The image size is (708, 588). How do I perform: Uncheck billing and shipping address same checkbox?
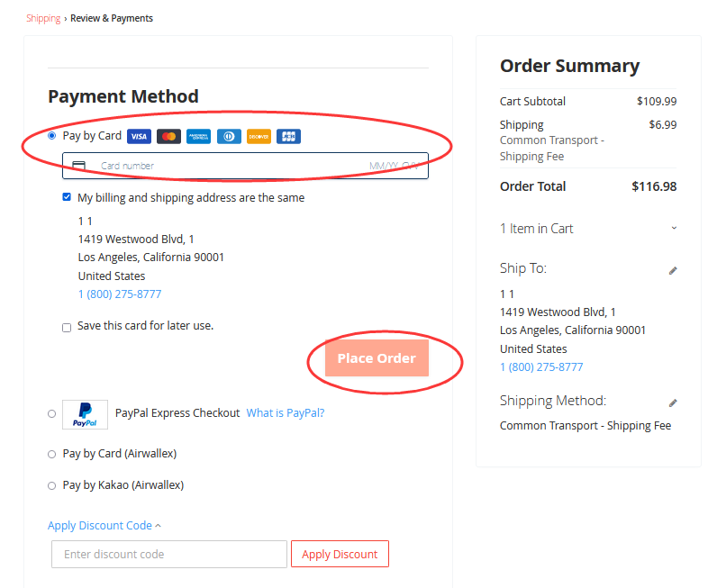(67, 197)
